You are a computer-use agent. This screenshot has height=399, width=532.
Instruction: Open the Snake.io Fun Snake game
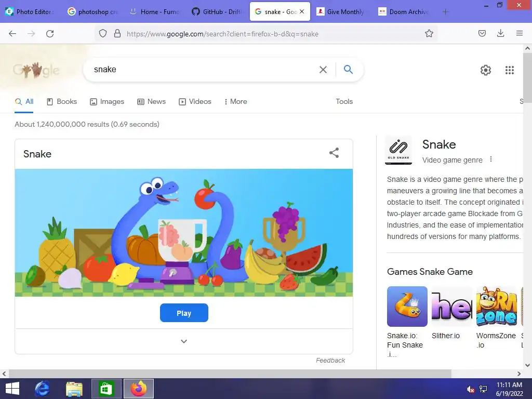pos(407,321)
